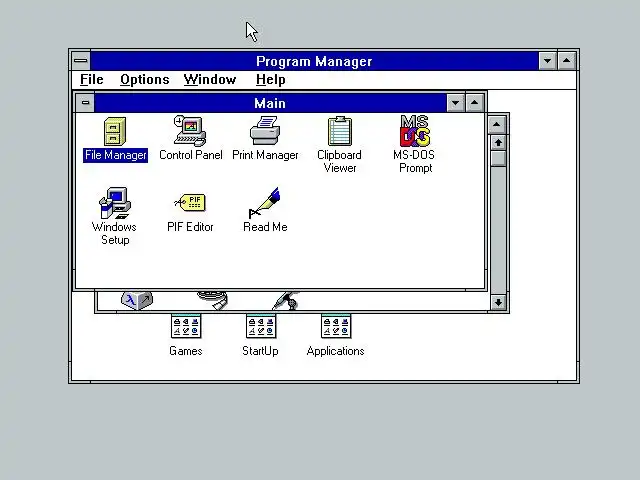
Task: Click the Applications label text
Action: (x=336, y=351)
